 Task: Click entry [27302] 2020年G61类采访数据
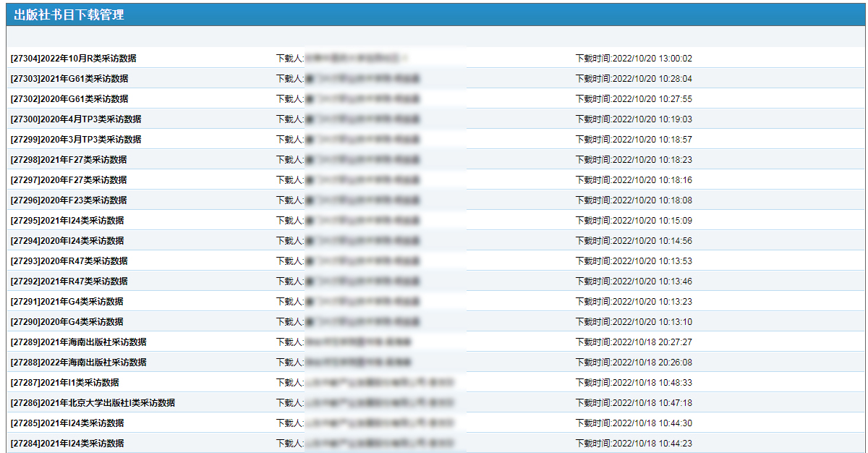[x=69, y=99]
